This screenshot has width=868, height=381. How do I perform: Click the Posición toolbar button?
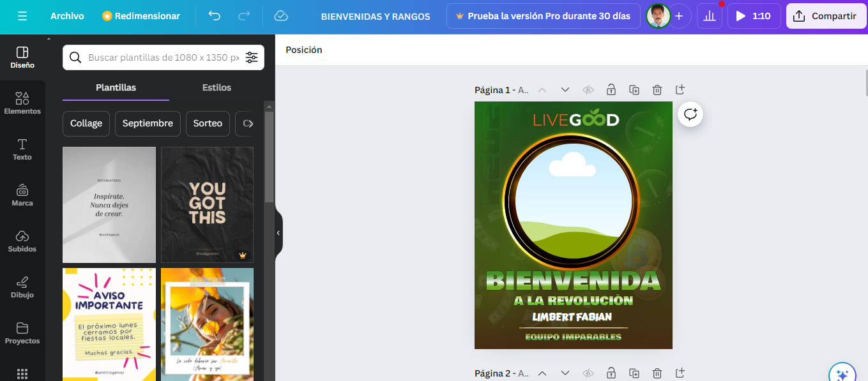(x=304, y=50)
